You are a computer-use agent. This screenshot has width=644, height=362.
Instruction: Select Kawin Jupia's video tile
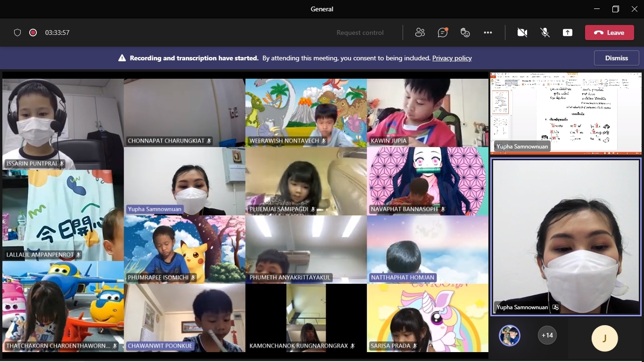(x=427, y=112)
